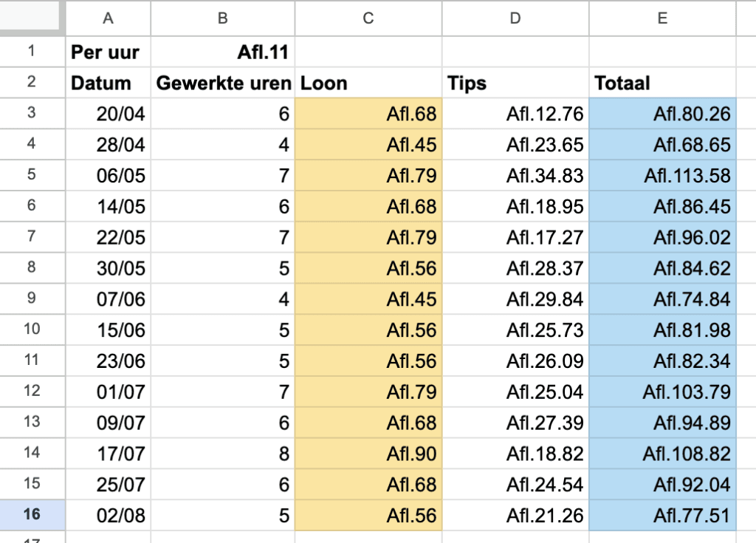Click the select-all corner box
This screenshot has width=756, height=543.
click(32, 18)
